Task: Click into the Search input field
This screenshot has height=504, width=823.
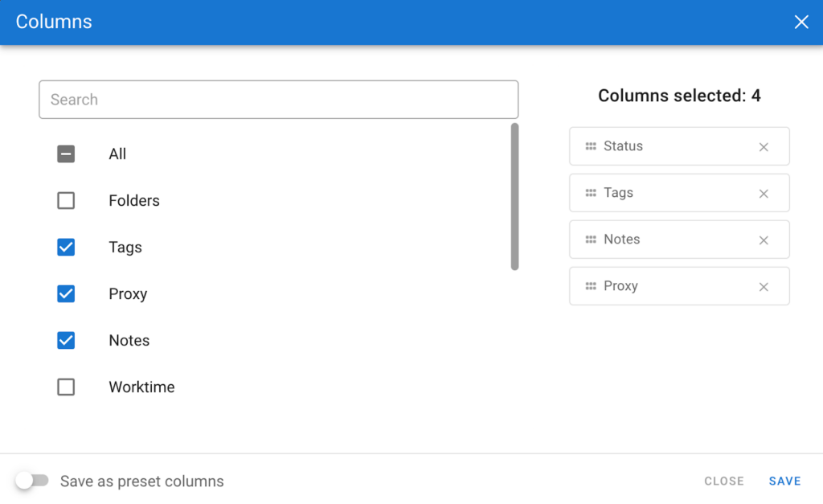Action: click(278, 100)
